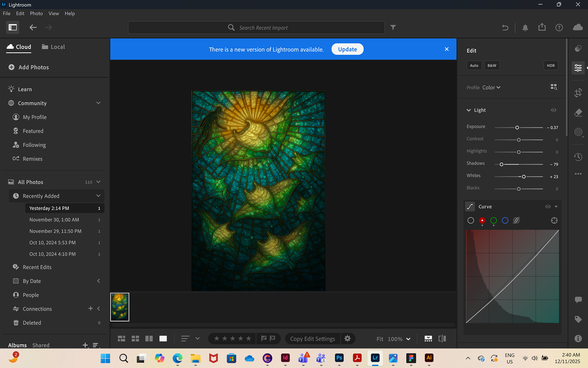This screenshot has width=588, height=368.
Task: Click the share export icon
Action: 542,27
